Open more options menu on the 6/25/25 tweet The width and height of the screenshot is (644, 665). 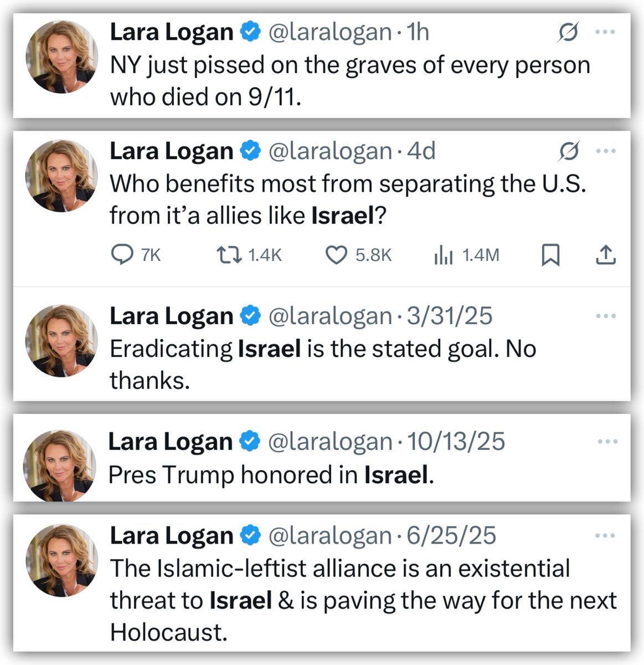click(605, 535)
